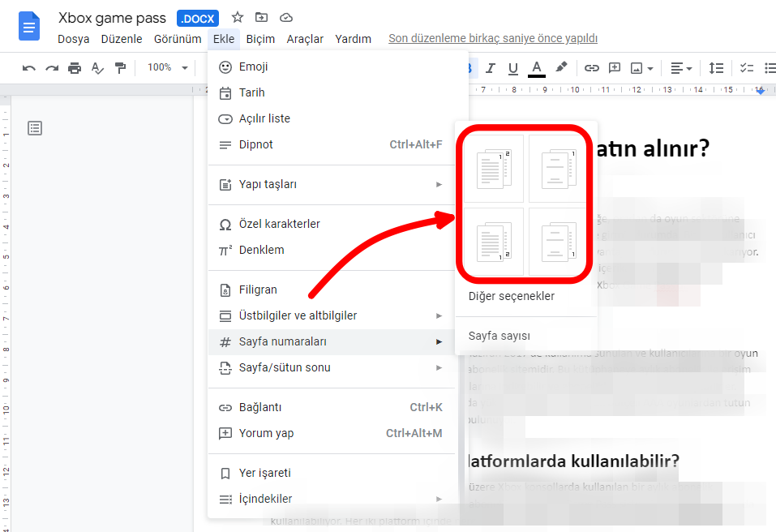Click the undo arrow in toolbar
This screenshot has height=532, width=776.
29,68
